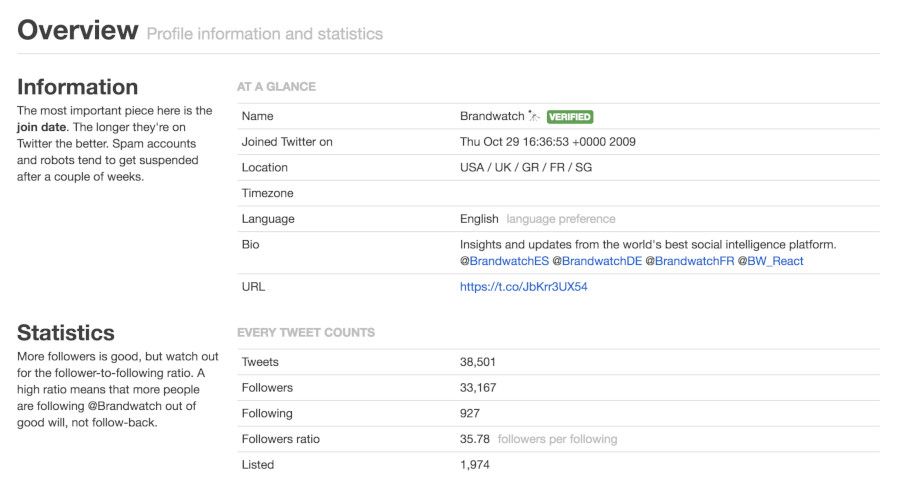
Task: Click the green VERIFIED badge
Action: (570, 117)
